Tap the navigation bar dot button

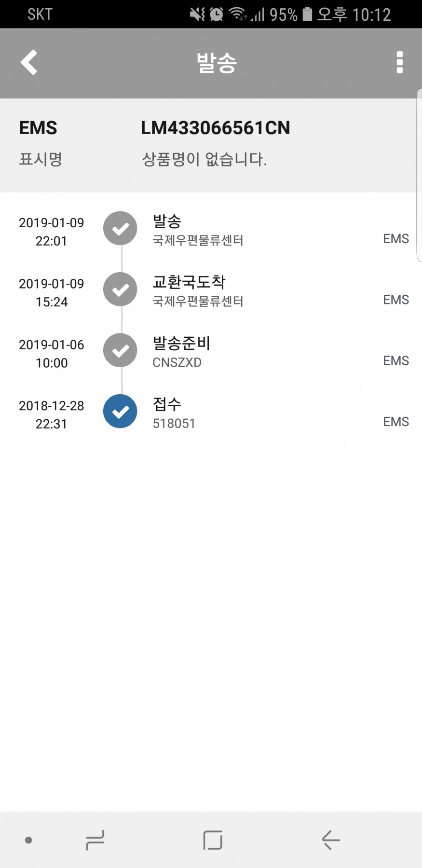pyautogui.click(x=28, y=840)
